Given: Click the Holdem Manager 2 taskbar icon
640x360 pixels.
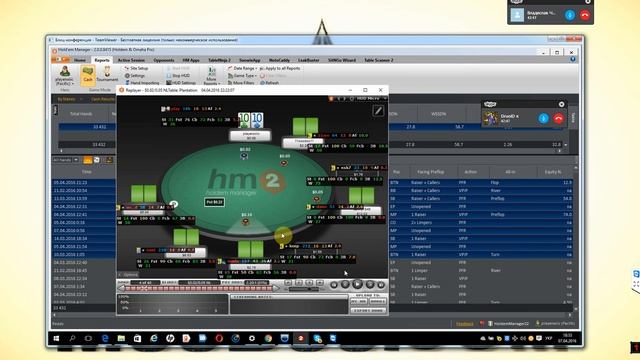Looking at the screenshot, I should click(301, 338).
